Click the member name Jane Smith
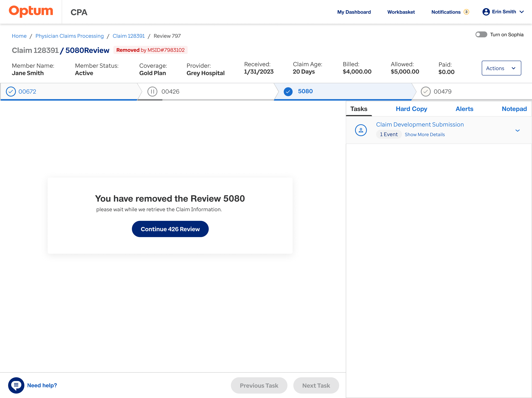Viewport: 532px width, 398px height. (28, 73)
